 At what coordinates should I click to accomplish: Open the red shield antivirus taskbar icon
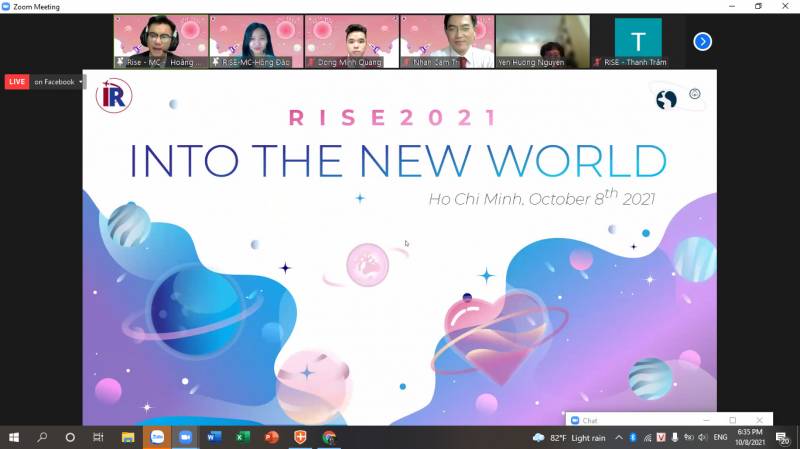[x=301, y=437]
